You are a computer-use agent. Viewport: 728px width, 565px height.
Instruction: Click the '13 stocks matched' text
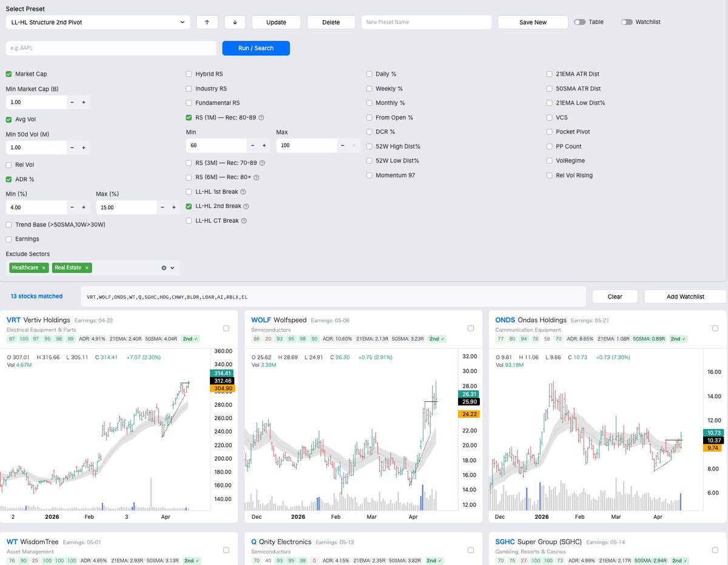[x=36, y=296]
